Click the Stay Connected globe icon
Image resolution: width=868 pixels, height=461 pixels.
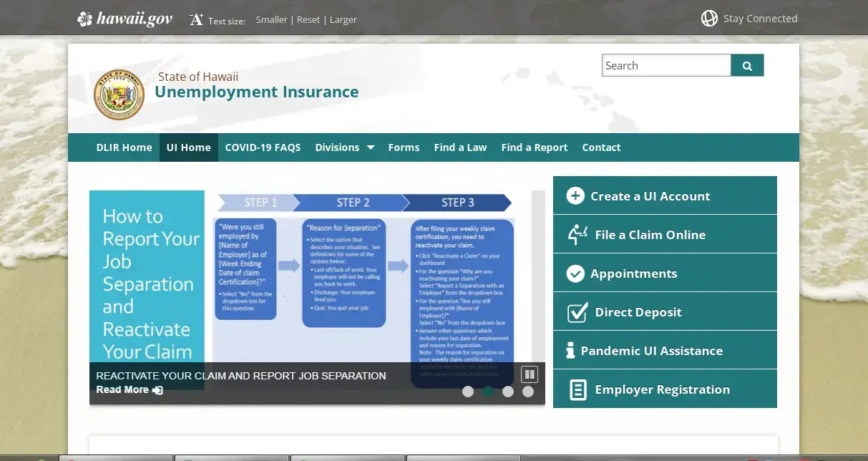click(x=708, y=18)
